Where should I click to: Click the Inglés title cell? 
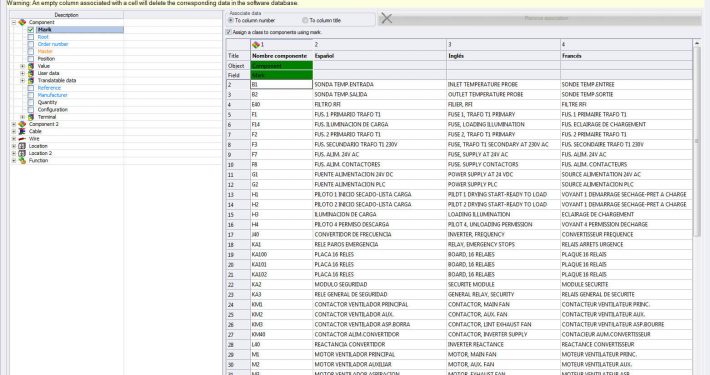point(503,56)
